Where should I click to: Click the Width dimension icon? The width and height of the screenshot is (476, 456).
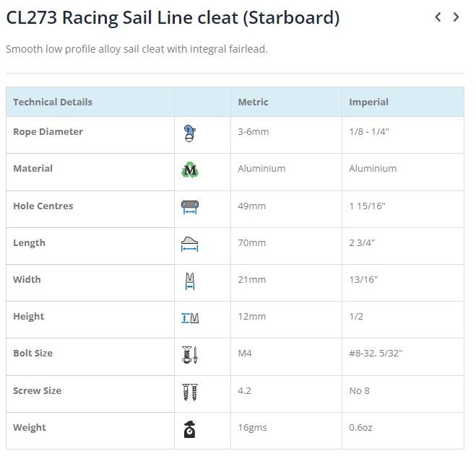(x=190, y=281)
